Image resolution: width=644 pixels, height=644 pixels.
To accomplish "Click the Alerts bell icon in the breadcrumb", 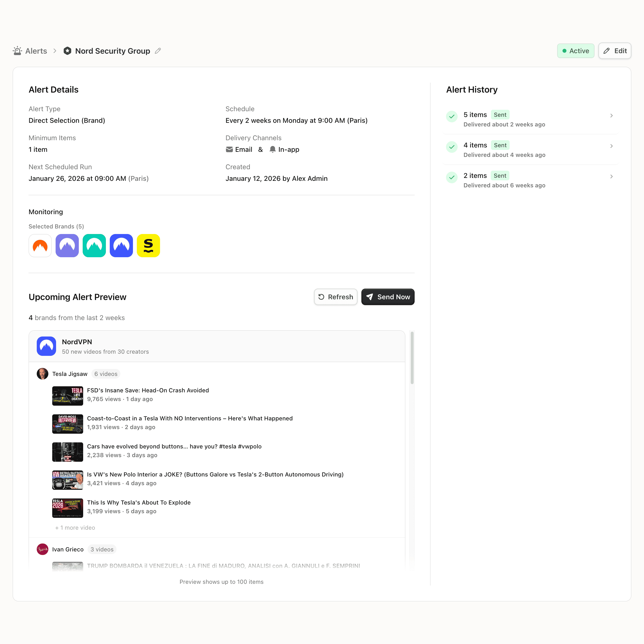I will click(x=17, y=51).
